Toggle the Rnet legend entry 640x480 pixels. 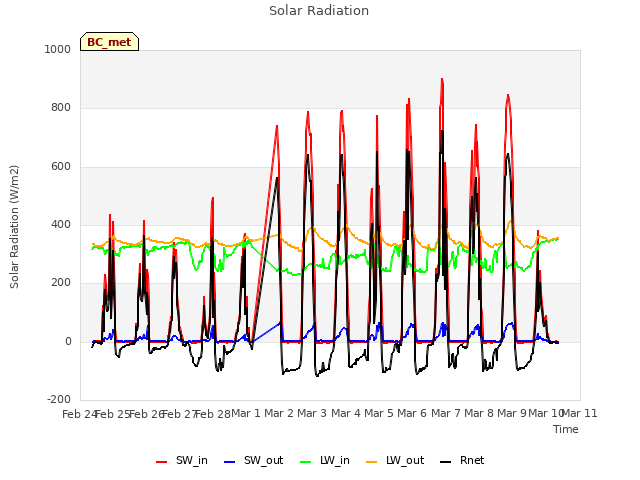[462, 461]
